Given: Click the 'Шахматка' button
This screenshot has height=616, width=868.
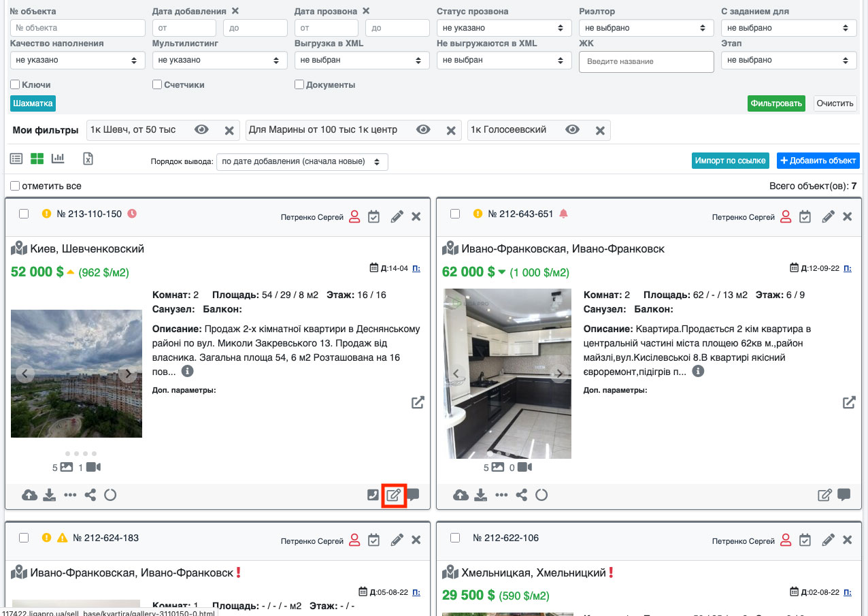Looking at the screenshot, I should point(33,103).
